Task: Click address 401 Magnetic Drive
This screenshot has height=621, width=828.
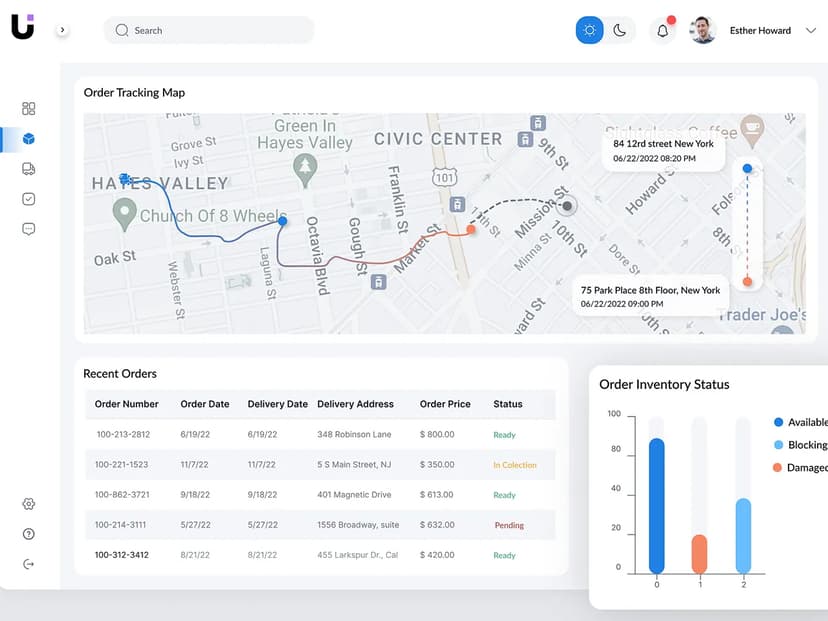Action: 354,495
